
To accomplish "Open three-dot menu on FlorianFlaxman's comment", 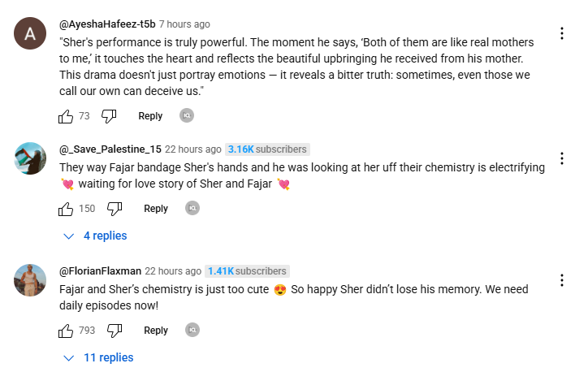I will (x=562, y=280).
